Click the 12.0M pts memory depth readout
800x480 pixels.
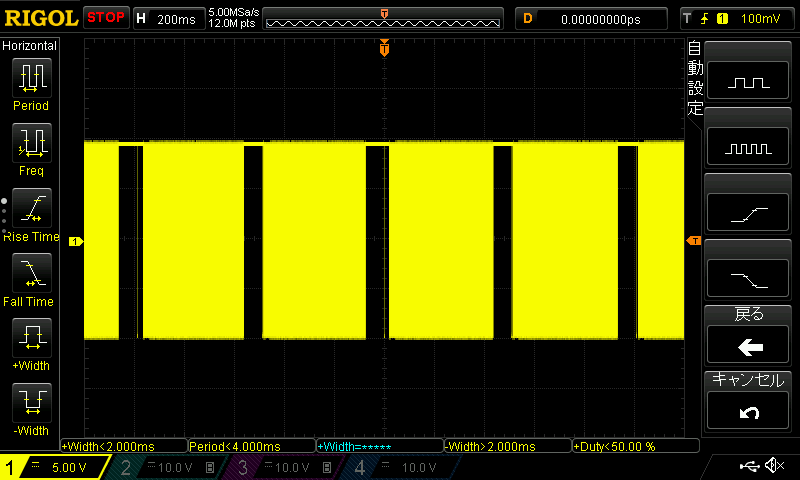232,23
